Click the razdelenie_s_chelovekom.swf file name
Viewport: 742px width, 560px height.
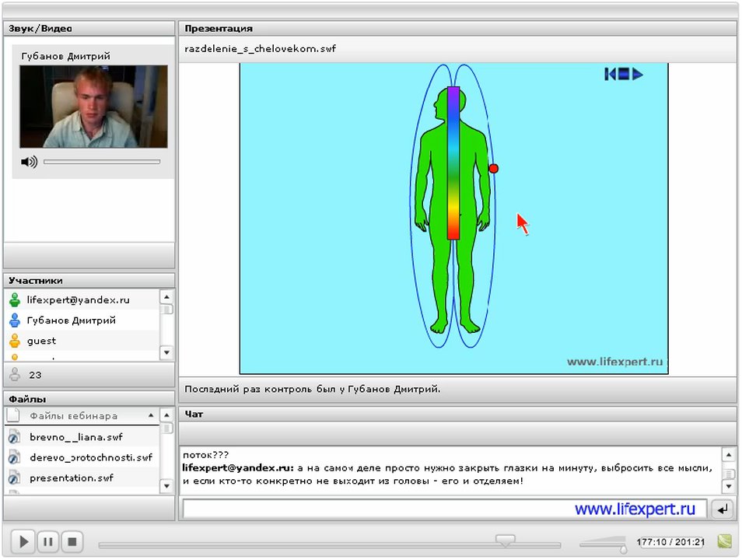(260, 48)
